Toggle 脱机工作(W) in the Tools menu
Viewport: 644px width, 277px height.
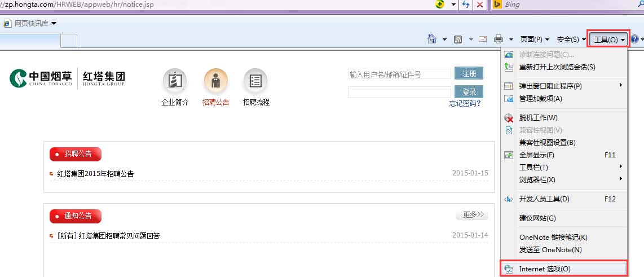click(x=538, y=118)
